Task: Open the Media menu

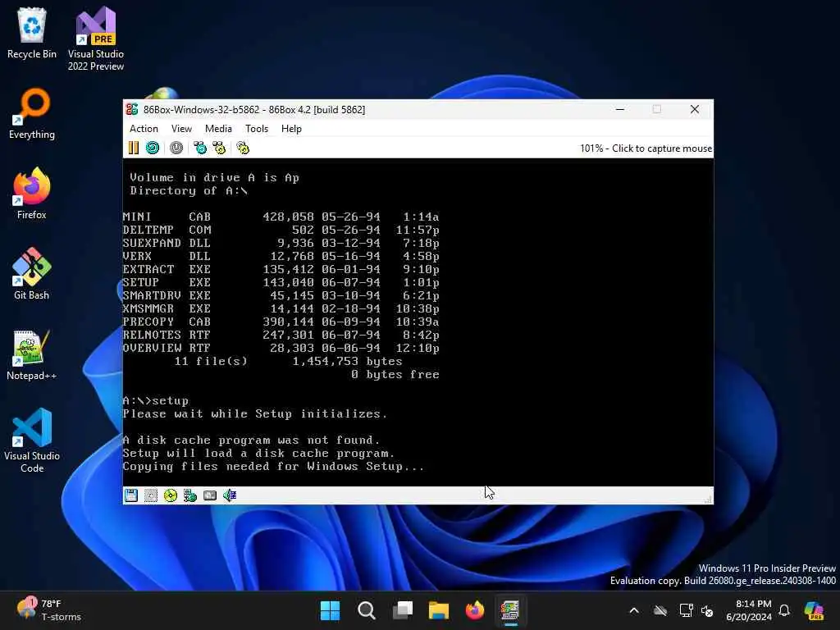Action: pos(218,129)
